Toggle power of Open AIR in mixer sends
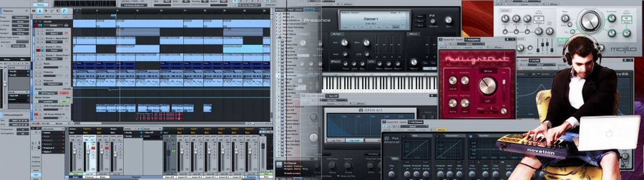Screen dimensions: 644x180 pos(161,133)
